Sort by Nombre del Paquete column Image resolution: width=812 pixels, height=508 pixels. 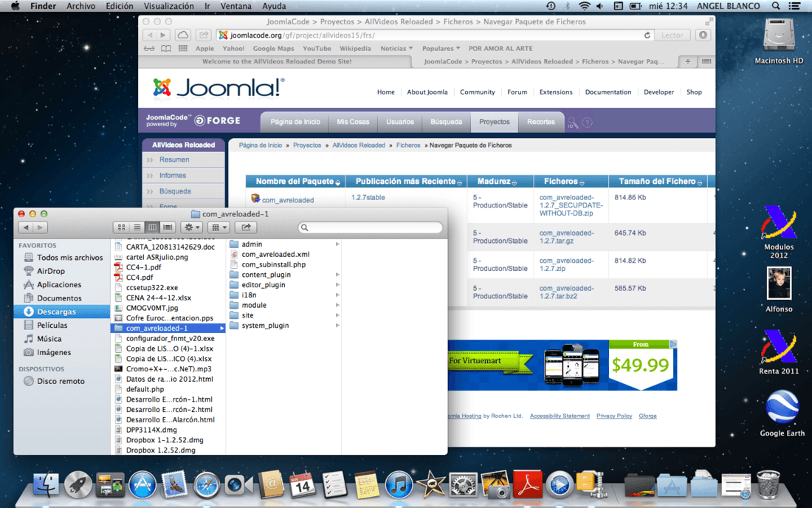coord(295,181)
